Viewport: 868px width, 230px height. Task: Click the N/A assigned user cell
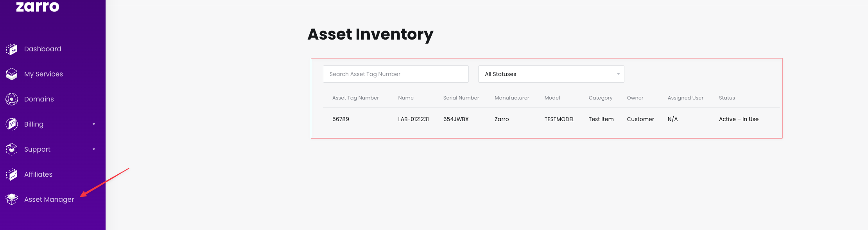673,119
